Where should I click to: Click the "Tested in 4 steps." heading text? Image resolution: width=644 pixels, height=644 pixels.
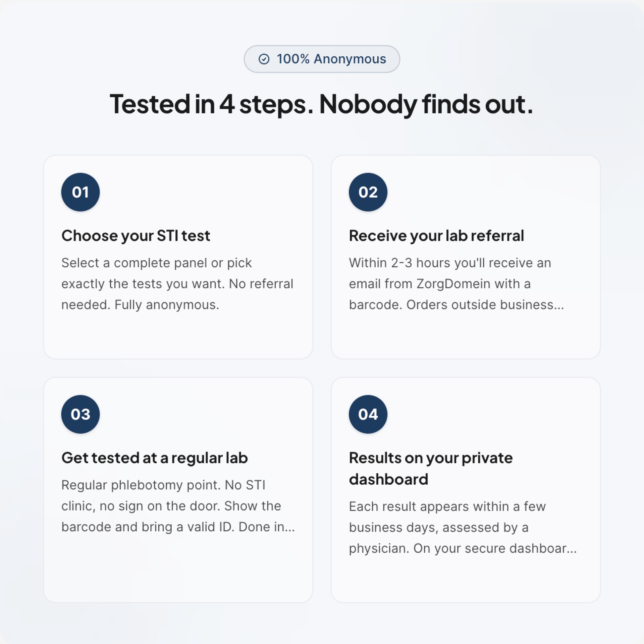click(x=211, y=104)
